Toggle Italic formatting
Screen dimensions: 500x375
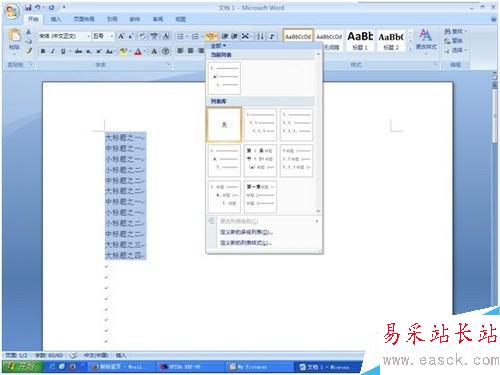click(53, 51)
